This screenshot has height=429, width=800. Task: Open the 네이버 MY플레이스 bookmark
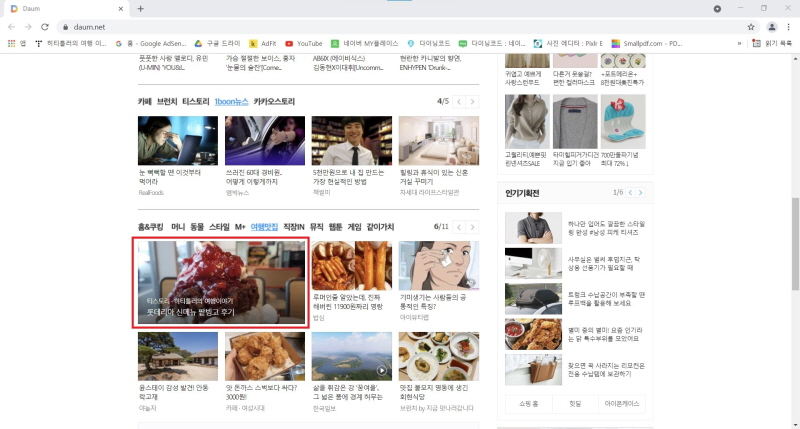[x=364, y=43]
